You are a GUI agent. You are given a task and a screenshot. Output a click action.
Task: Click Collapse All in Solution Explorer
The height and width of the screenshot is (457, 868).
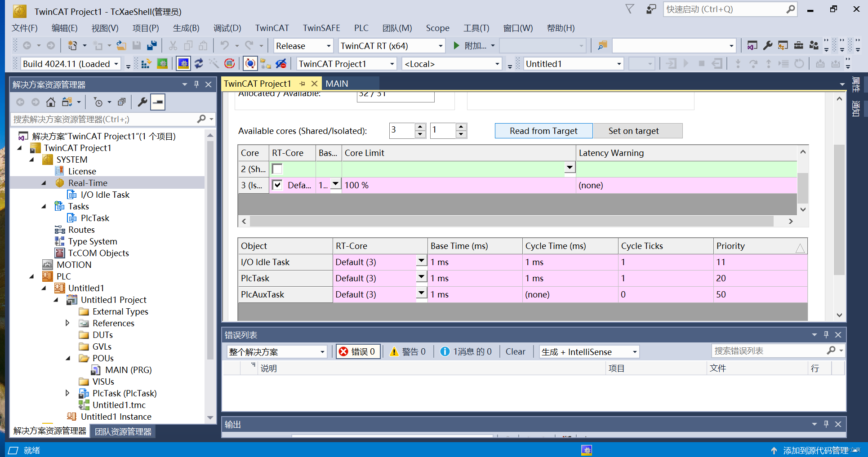pos(121,102)
